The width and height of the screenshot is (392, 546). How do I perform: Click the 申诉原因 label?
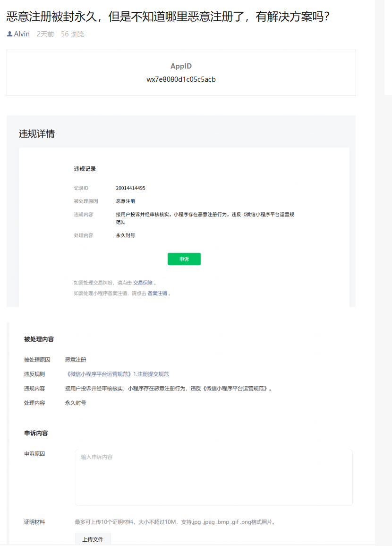pyautogui.click(x=34, y=454)
